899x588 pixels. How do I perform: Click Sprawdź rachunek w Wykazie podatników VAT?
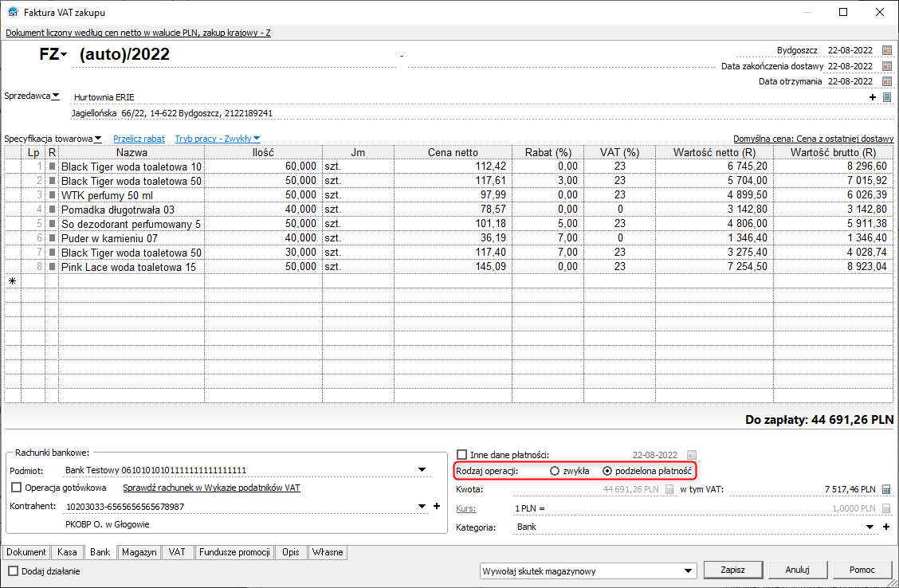(211, 488)
